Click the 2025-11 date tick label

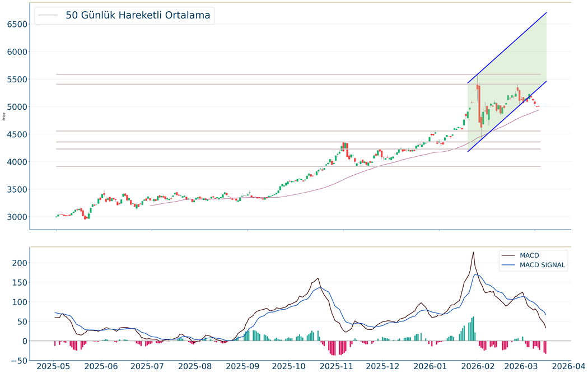tap(337, 366)
